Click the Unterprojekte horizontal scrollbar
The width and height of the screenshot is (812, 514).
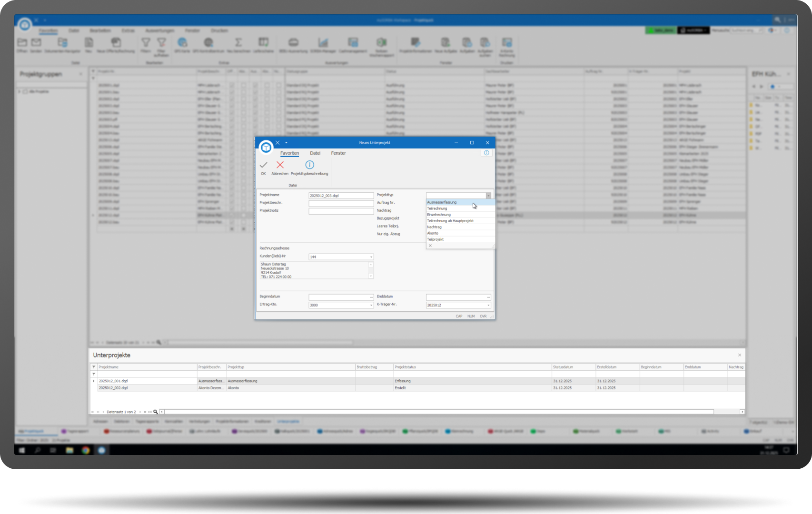click(x=438, y=412)
